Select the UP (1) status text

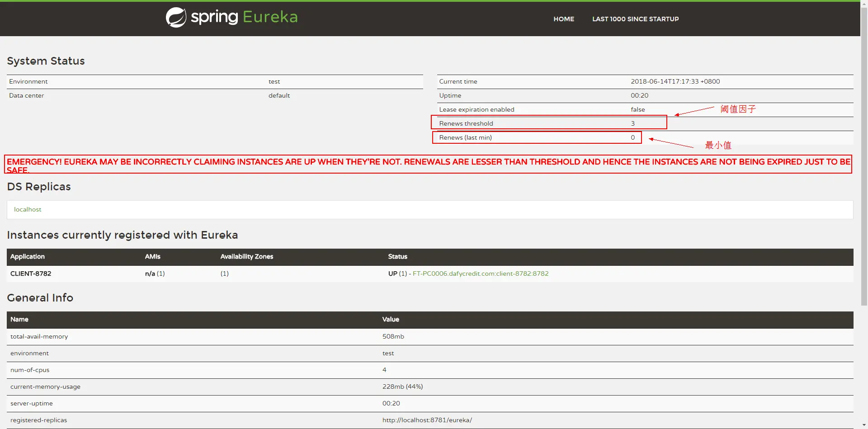[x=398, y=273]
